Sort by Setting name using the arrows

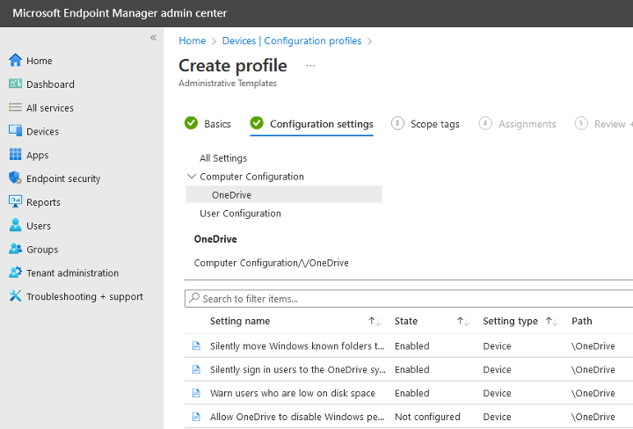click(374, 321)
